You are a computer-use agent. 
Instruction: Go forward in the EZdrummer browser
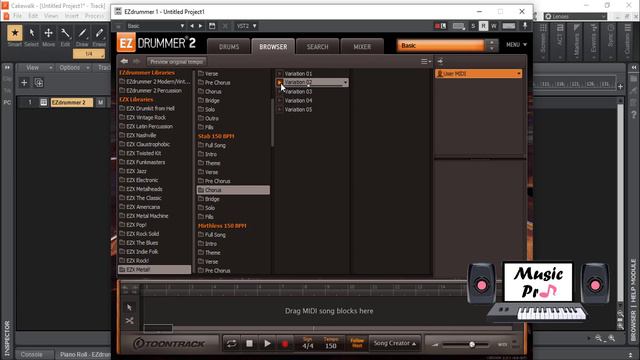[136, 61]
